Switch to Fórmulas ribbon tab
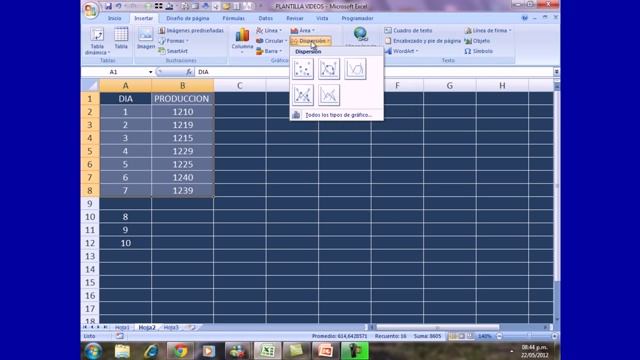640x360 pixels. (233, 18)
